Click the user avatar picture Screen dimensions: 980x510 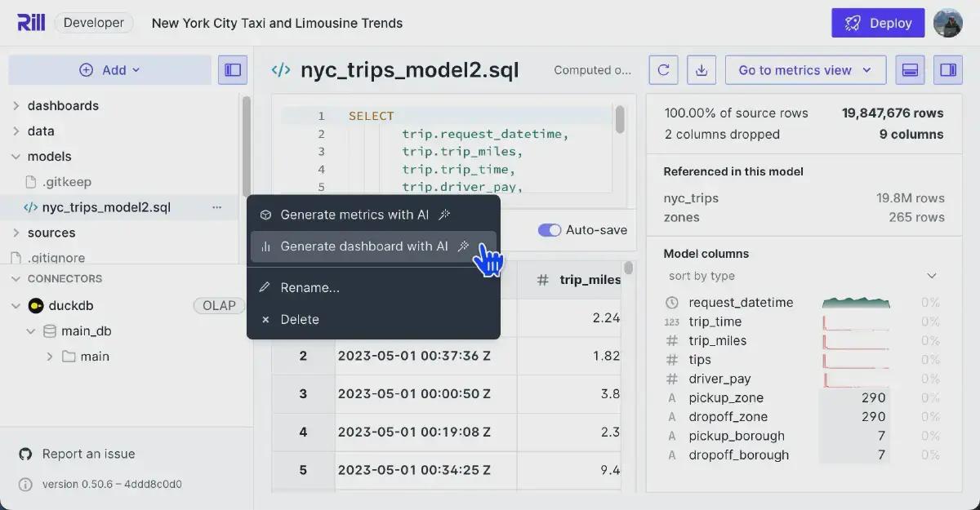(x=948, y=23)
